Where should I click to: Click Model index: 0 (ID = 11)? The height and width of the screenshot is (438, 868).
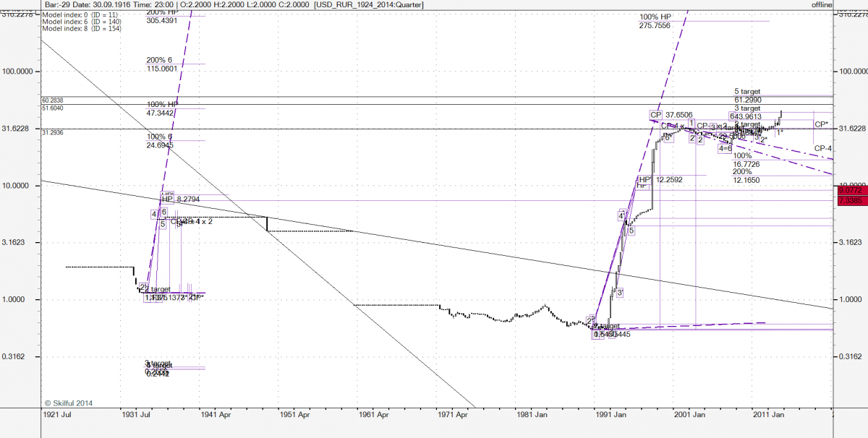point(82,14)
